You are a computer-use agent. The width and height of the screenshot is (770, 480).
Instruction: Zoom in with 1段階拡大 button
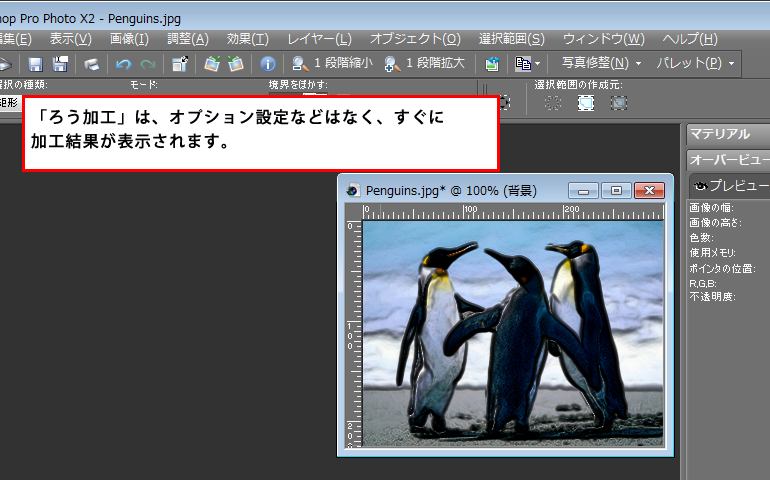pos(425,63)
